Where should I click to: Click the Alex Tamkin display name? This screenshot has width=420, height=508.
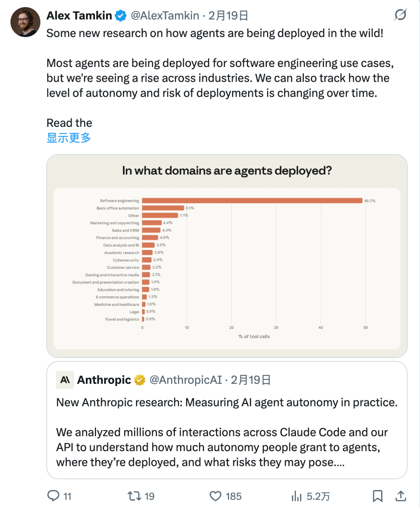click(x=79, y=16)
